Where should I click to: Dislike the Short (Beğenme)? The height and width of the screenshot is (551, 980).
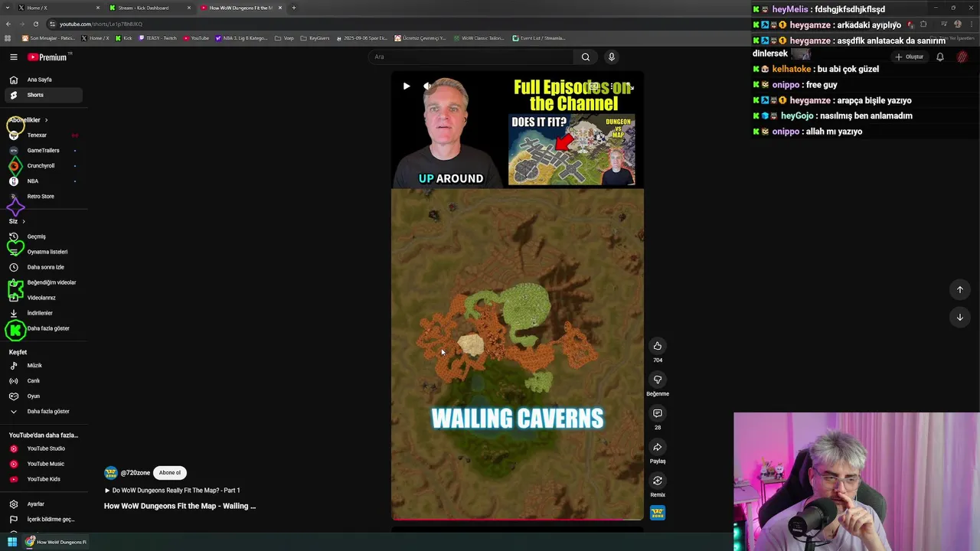click(x=658, y=380)
